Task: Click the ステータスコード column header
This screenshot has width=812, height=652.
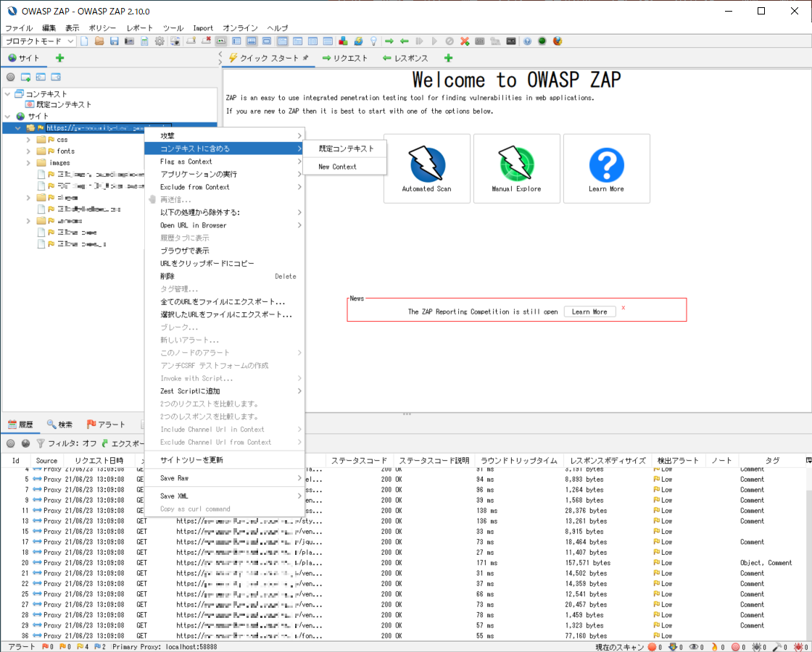Action: (359, 460)
